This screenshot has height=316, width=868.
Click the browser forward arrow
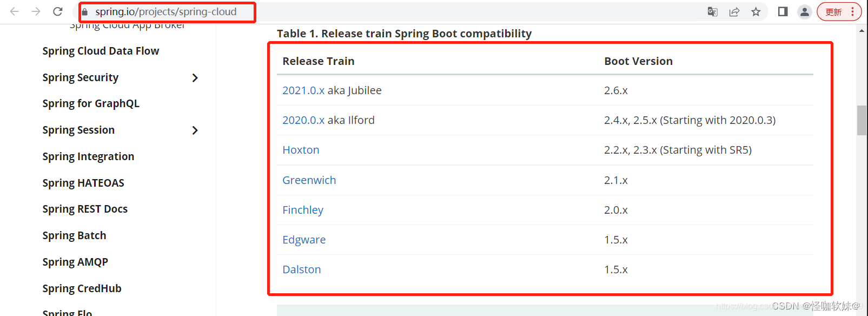click(36, 11)
